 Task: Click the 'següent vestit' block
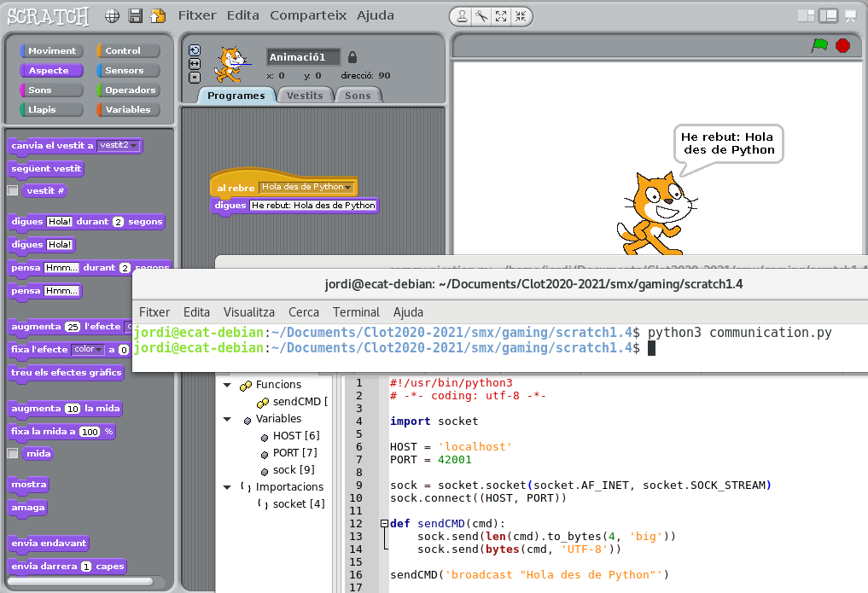pos(46,169)
